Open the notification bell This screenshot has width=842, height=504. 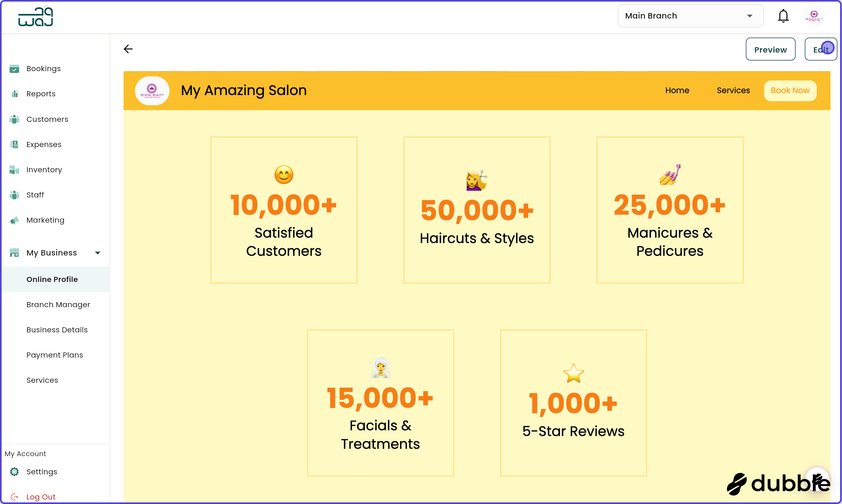[x=783, y=16]
